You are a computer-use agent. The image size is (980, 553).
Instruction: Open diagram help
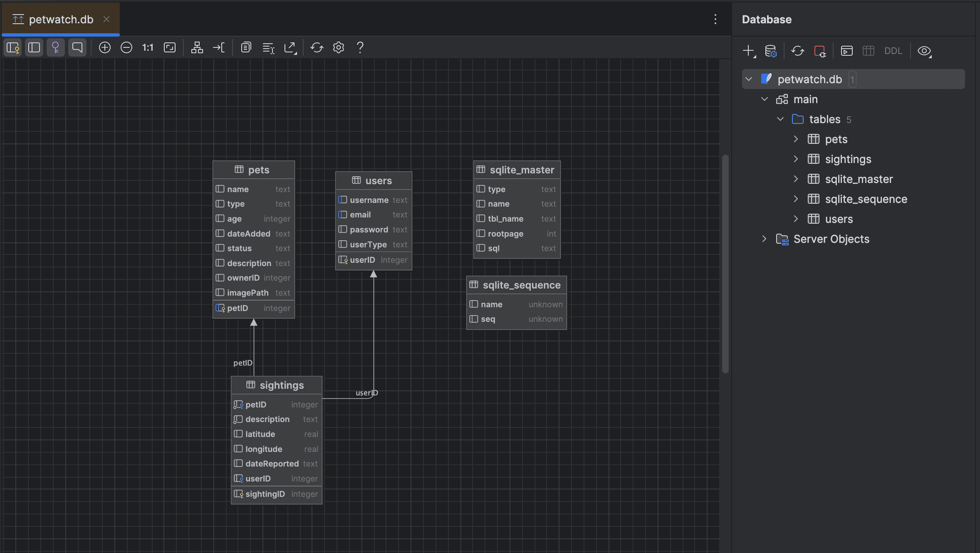359,47
